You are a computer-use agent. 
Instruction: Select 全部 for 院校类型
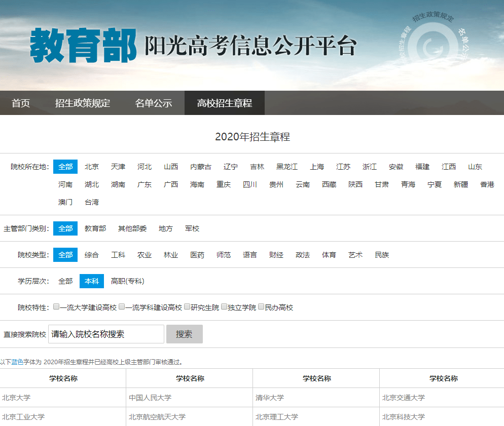tap(65, 255)
